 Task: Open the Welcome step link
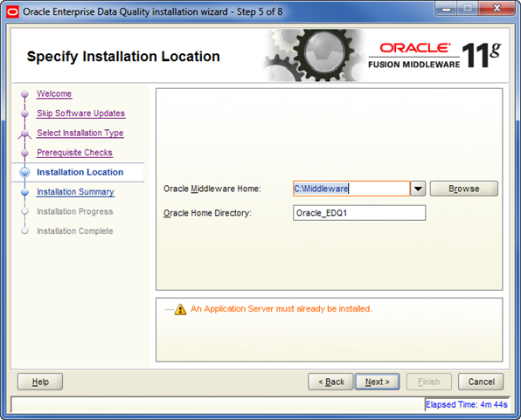54,93
